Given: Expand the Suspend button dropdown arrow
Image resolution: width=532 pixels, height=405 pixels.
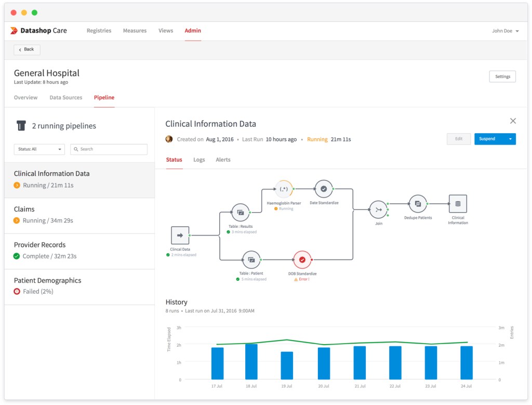Looking at the screenshot, I should [510, 139].
